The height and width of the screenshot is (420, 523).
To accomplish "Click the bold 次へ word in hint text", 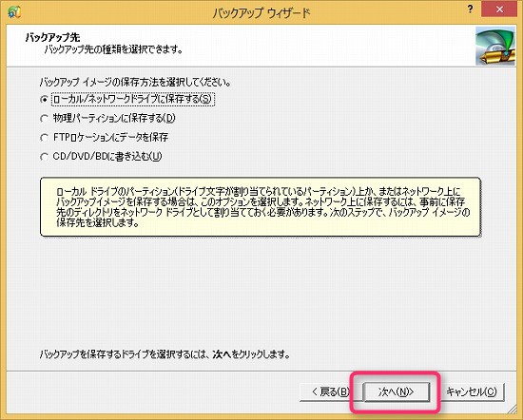I will pyautogui.click(x=222, y=354).
